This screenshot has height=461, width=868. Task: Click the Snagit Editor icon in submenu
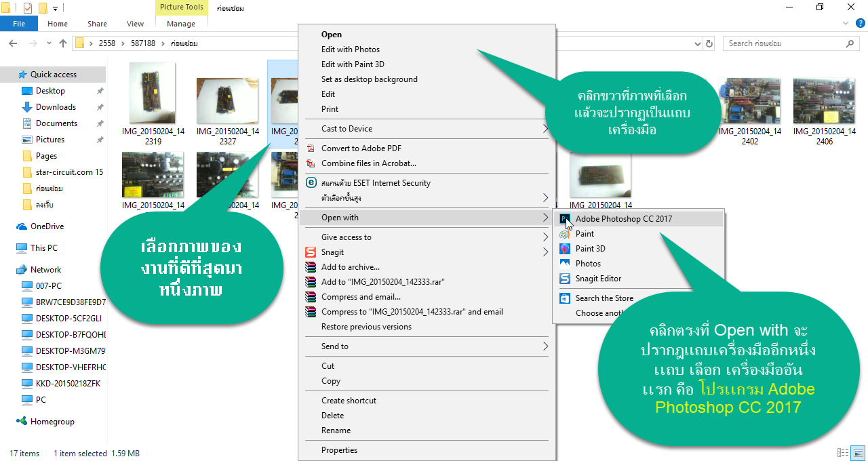click(564, 279)
